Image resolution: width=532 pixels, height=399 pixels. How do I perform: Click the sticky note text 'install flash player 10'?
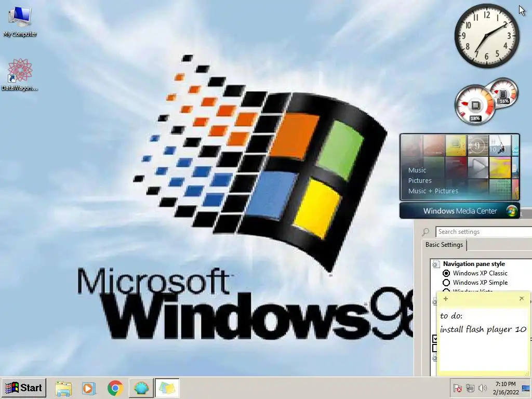[483, 329]
